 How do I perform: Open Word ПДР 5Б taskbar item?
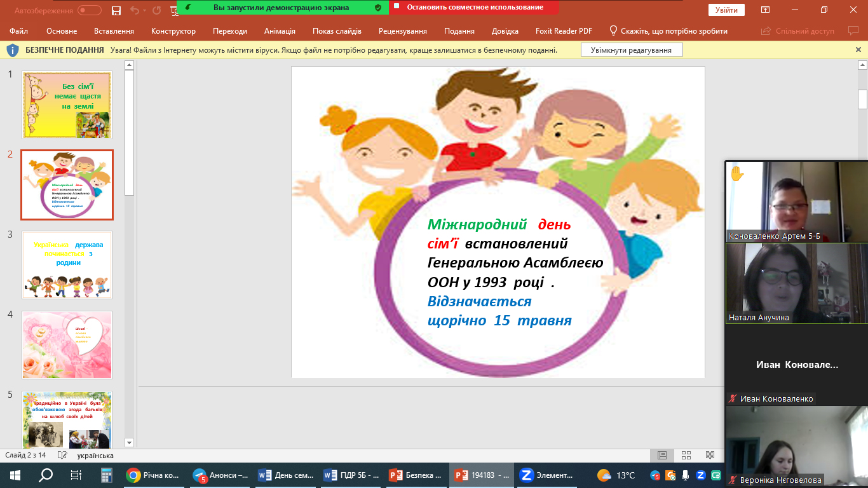[x=352, y=475]
